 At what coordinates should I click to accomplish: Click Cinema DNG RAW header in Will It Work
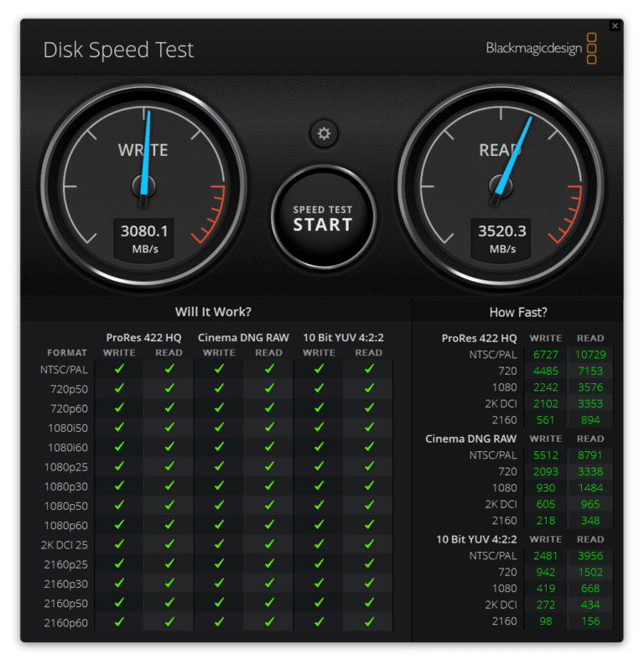pyautogui.click(x=243, y=338)
